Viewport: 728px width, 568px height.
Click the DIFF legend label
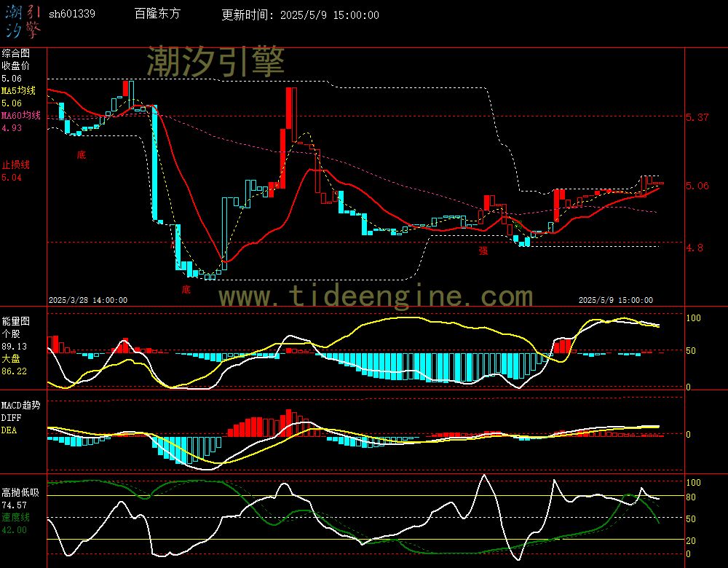(11, 418)
